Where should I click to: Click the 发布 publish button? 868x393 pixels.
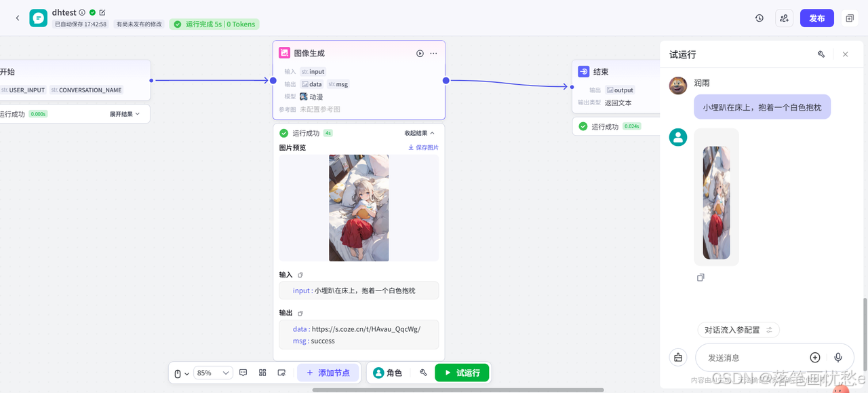coord(817,18)
